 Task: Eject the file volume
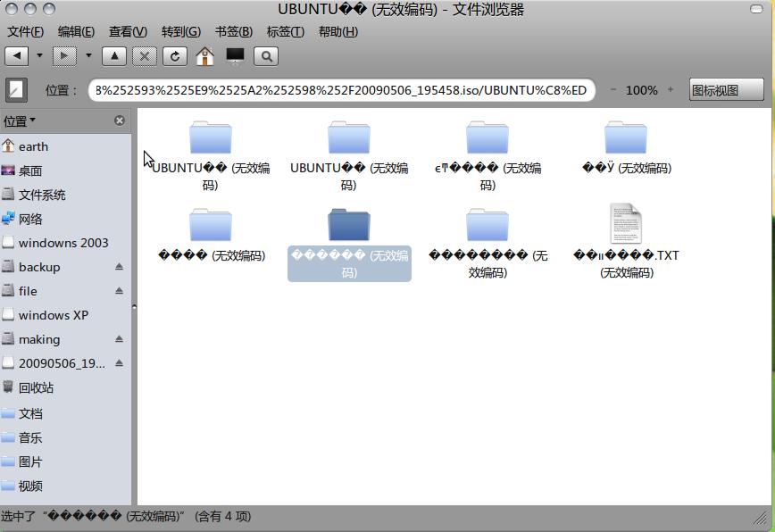pyautogui.click(x=119, y=291)
